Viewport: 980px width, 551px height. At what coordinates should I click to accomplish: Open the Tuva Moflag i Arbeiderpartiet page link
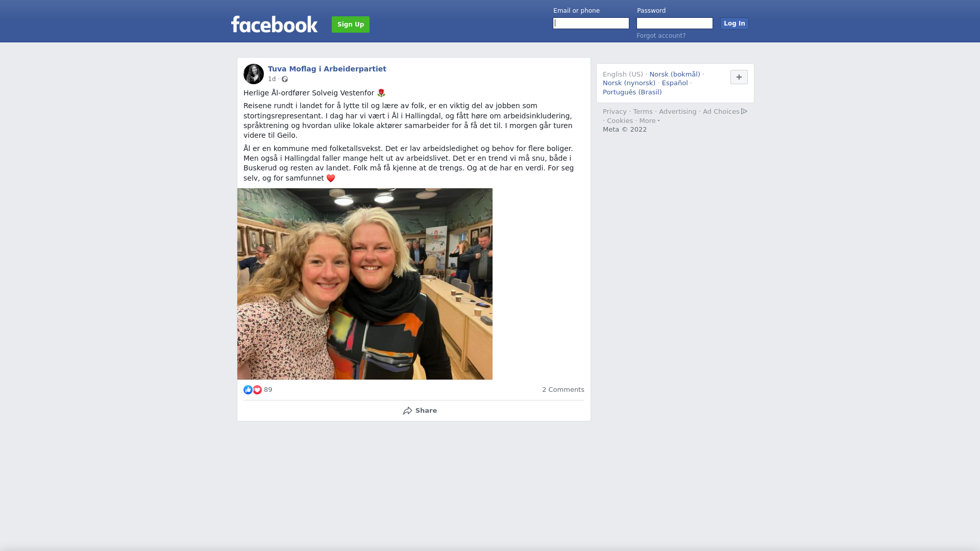click(327, 69)
